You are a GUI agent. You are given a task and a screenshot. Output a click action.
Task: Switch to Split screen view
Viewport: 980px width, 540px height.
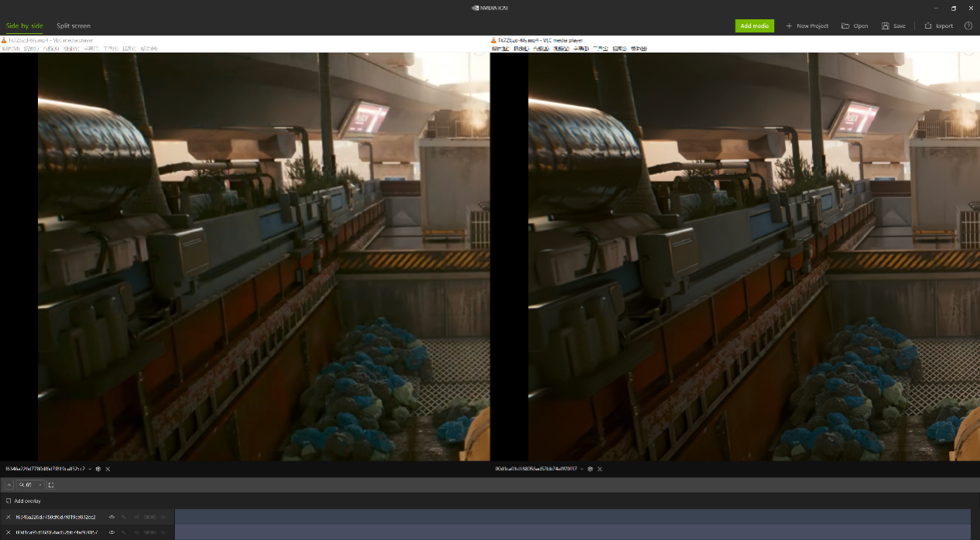point(74,26)
